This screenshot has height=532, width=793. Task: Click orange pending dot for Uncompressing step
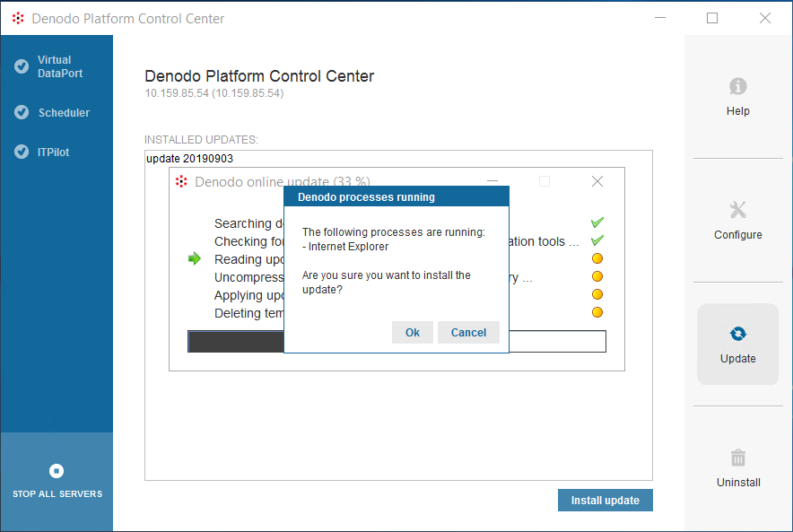pos(597,276)
